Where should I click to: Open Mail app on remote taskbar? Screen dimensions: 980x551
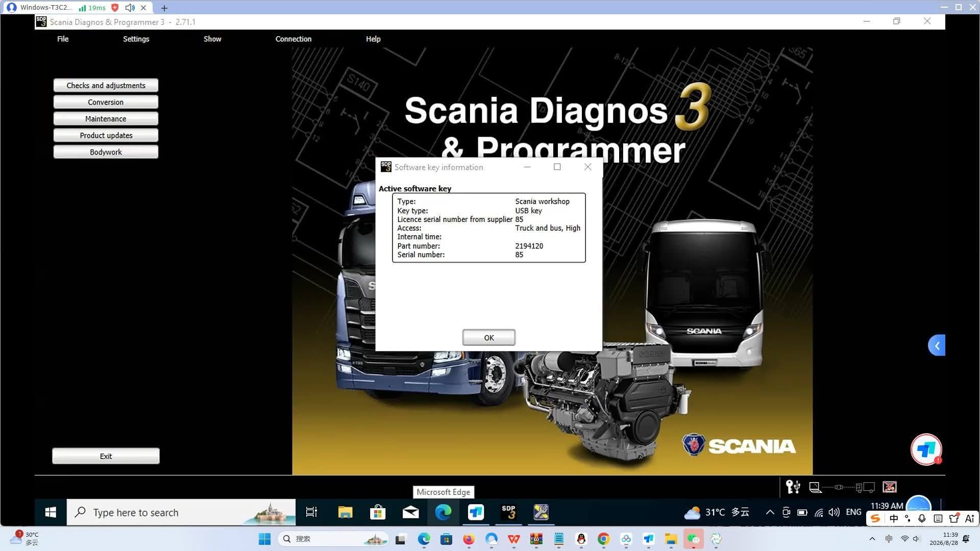410,512
